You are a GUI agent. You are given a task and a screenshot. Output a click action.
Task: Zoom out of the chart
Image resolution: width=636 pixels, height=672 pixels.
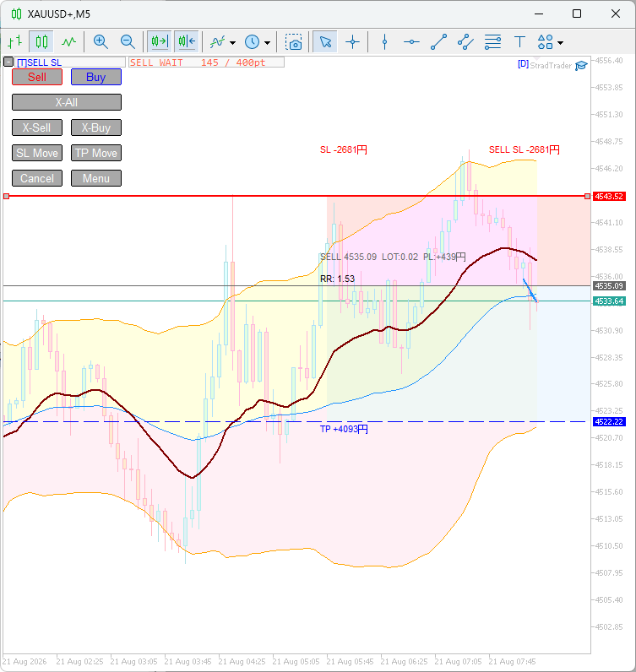(x=128, y=41)
